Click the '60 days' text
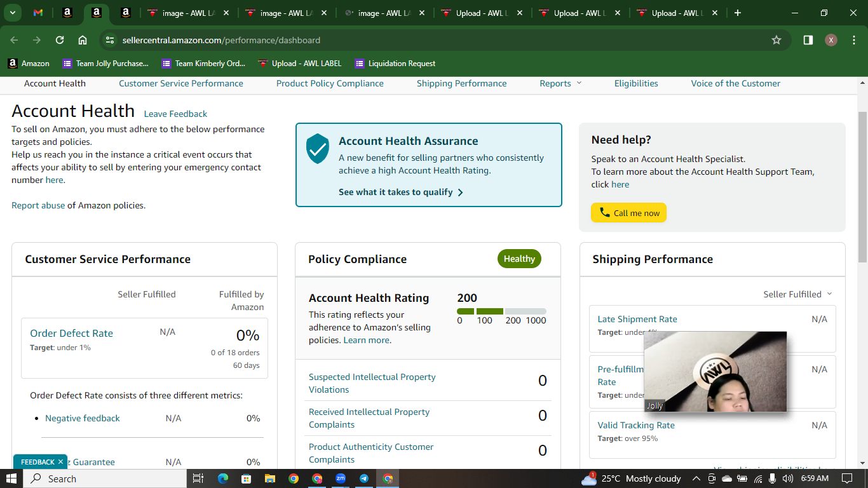The image size is (868, 488). pos(247,365)
